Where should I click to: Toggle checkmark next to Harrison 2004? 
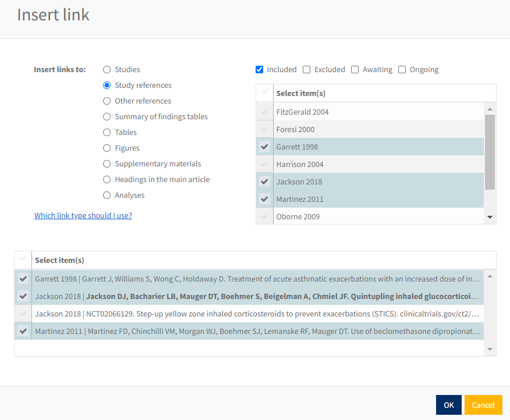(x=265, y=164)
